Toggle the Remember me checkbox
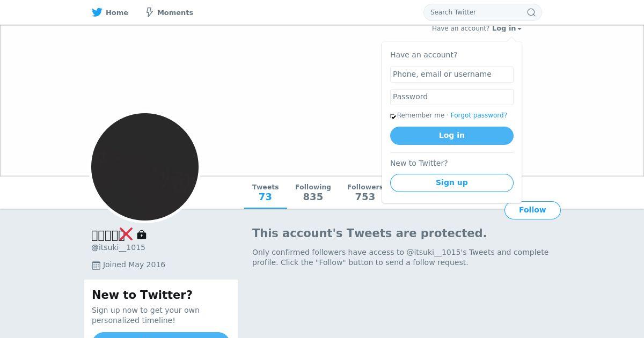 tap(393, 116)
